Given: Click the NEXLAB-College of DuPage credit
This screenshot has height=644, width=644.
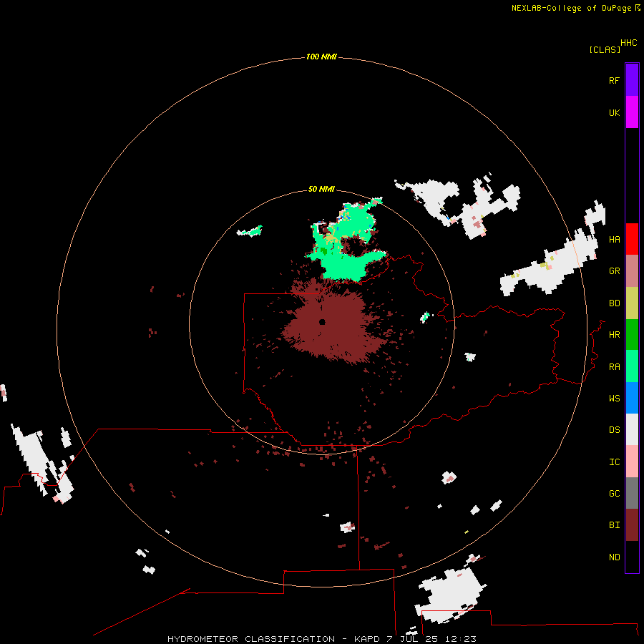Looking at the screenshot, I should click(x=576, y=8).
